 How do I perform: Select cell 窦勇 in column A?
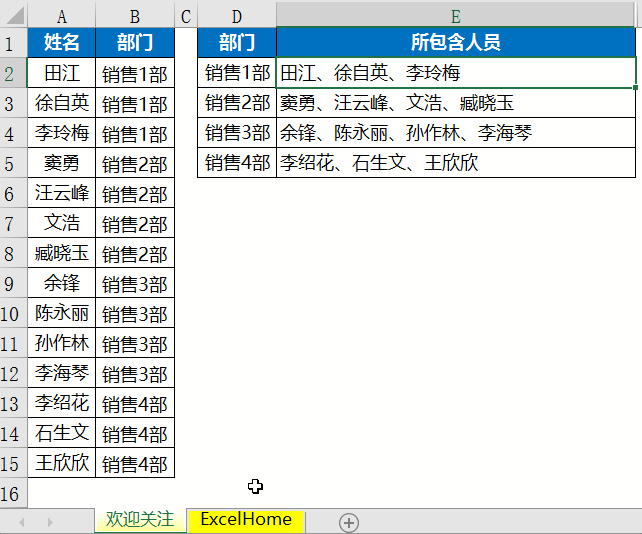click(x=61, y=163)
